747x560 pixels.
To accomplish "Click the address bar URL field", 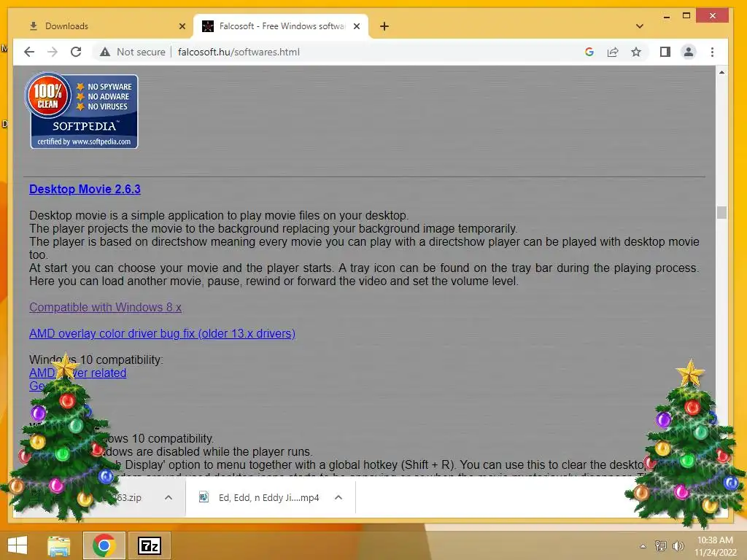I will tap(371, 52).
